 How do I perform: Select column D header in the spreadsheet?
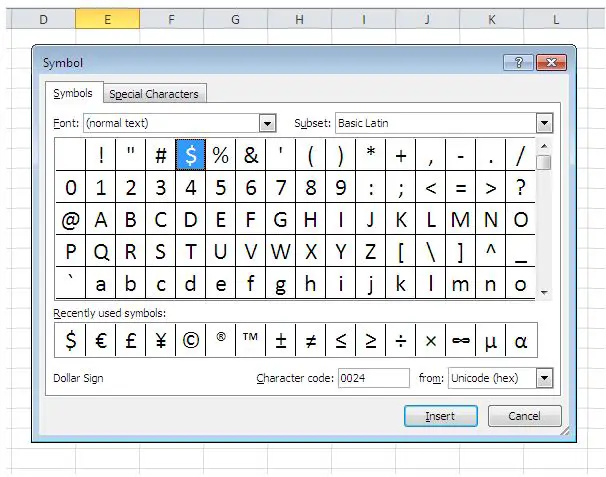coord(43,19)
